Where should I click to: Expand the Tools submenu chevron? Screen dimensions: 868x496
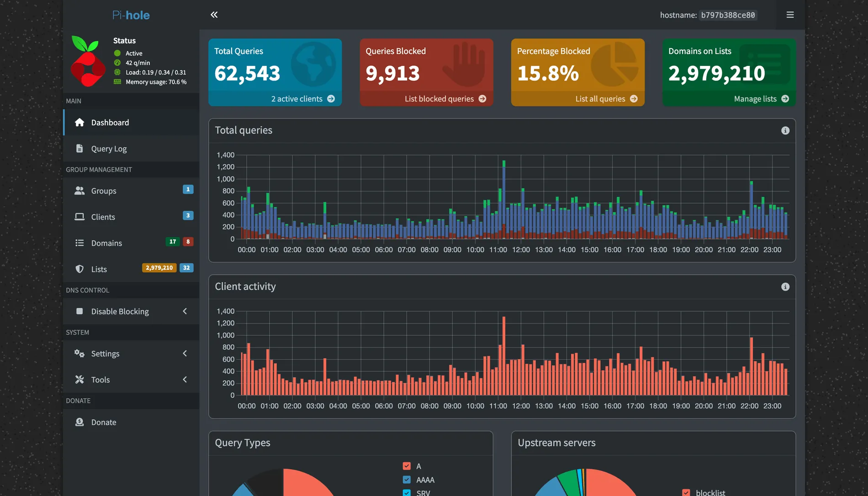pyautogui.click(x=185, y=379)
